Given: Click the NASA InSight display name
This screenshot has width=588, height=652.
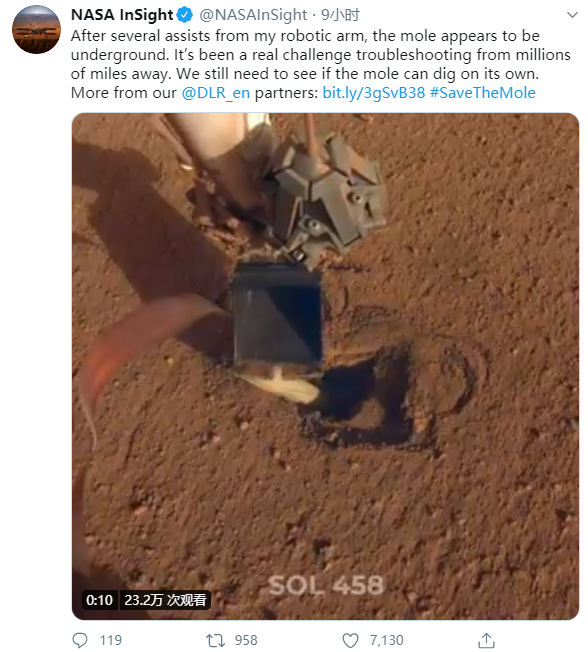Looking at the screenshot, I should (x=122, y=15).
